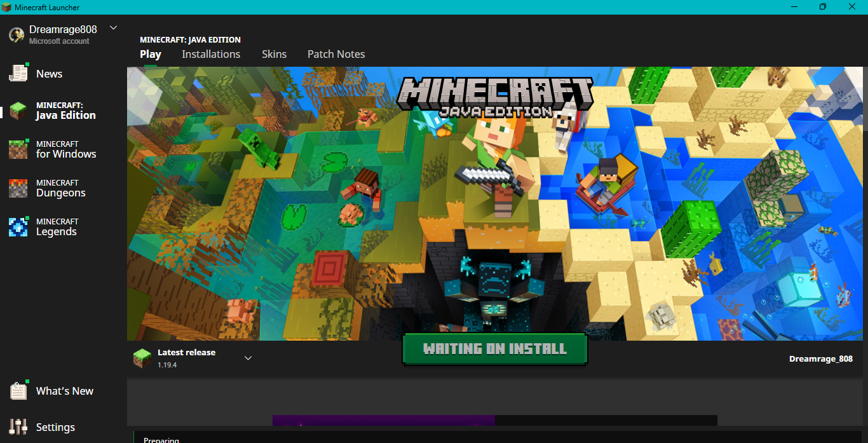
Task: Click the Waiting On Install button
Action: click(x=495, y=348)
